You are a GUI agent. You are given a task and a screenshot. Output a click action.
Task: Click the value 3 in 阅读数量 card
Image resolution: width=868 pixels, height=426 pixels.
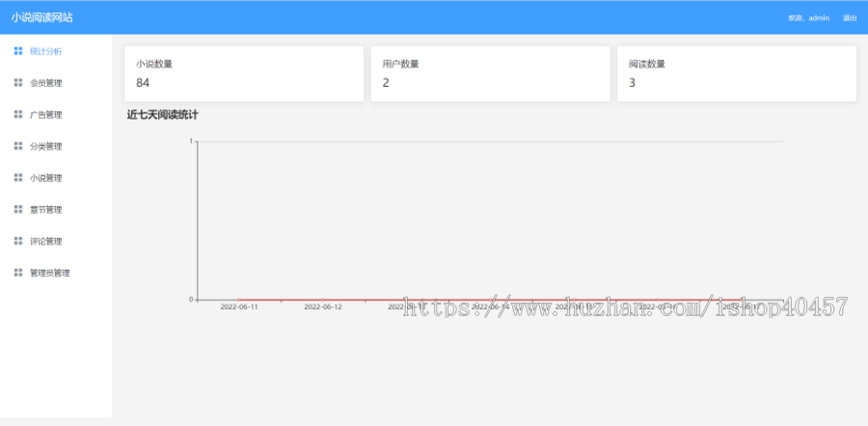632,83
